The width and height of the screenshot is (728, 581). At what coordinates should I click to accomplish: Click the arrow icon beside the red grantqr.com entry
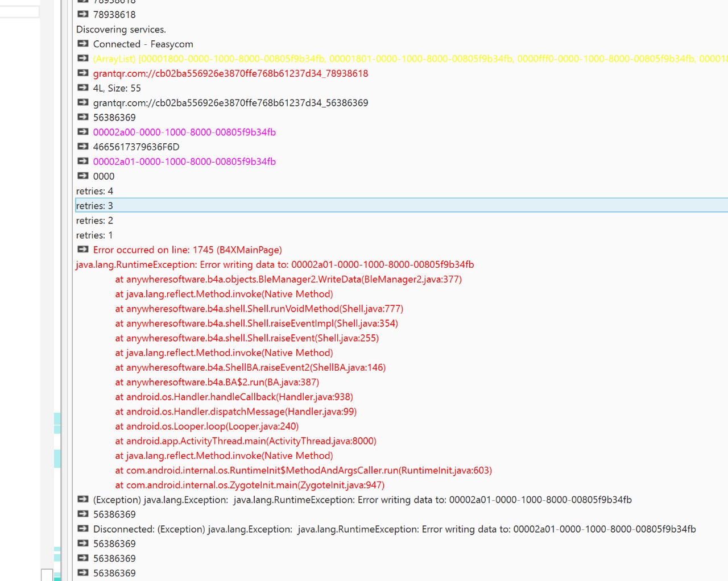(83, 73)
